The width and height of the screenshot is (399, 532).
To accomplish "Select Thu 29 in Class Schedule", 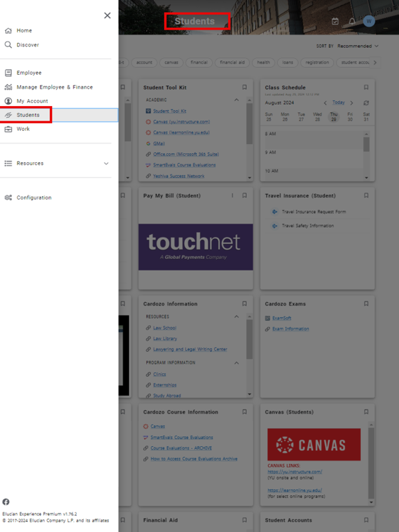I will pos(334,116).
